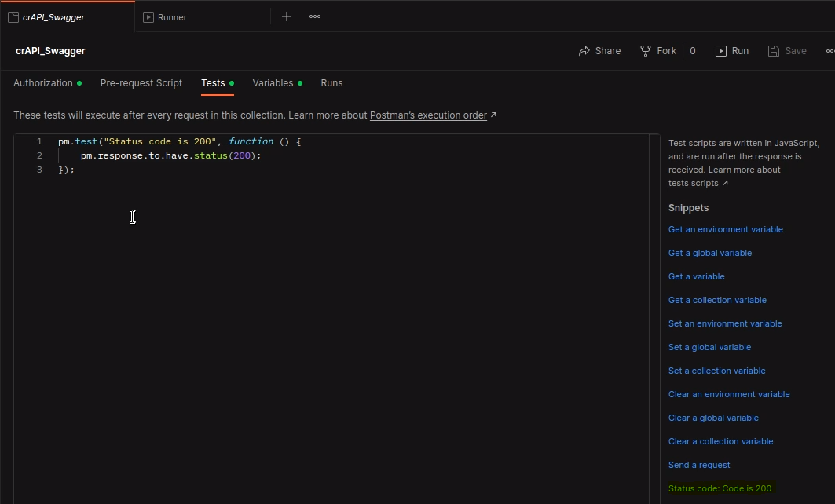
Task: Add the 'Send a request' snippet
Action: click(699, 466)
